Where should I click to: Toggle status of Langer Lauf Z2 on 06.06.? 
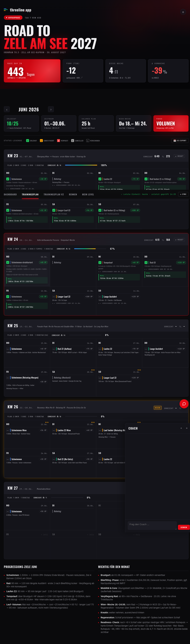[54, 210]
